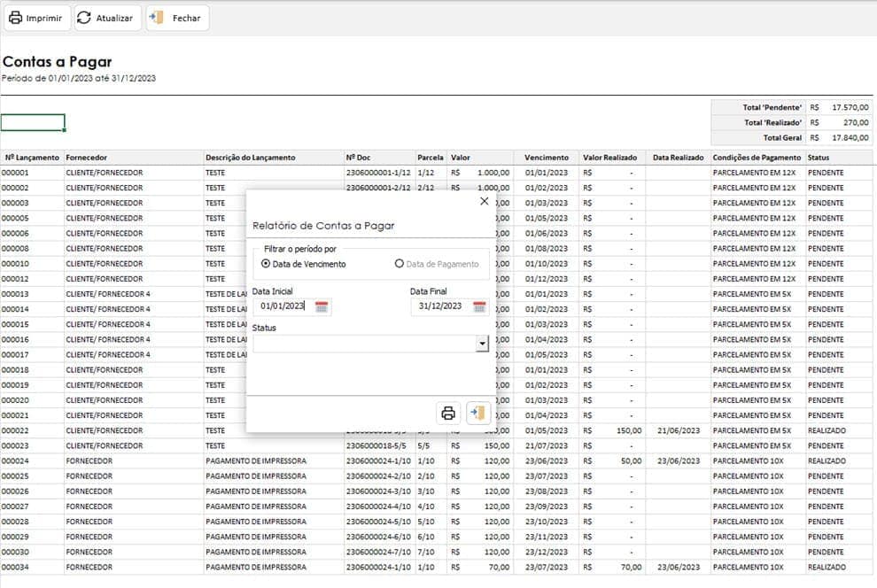Open the Data Final calendar picker
This screenshot has height=588, width=877.
479,306
